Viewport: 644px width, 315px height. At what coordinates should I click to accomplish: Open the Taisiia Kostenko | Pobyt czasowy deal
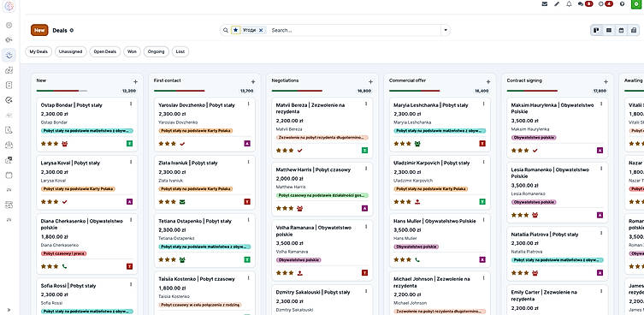(197, 279)
